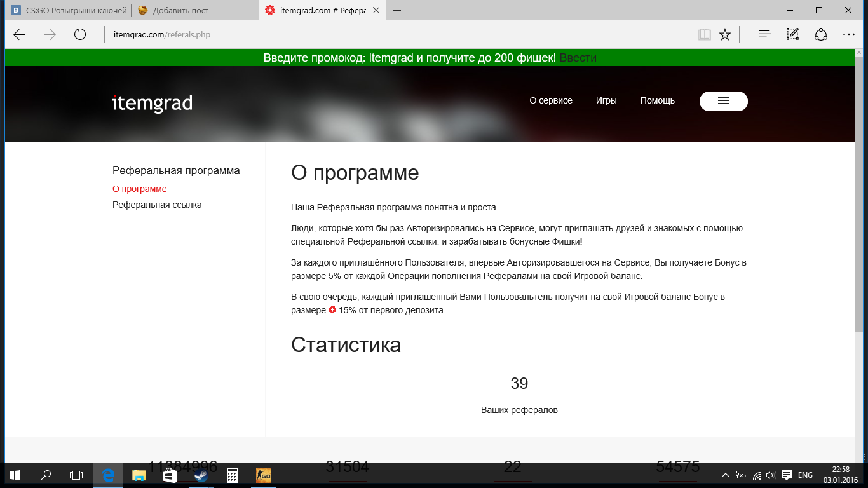Open the Игры menu item
The height and width of the screenshot is (488, 868).
tap(606, 100)
